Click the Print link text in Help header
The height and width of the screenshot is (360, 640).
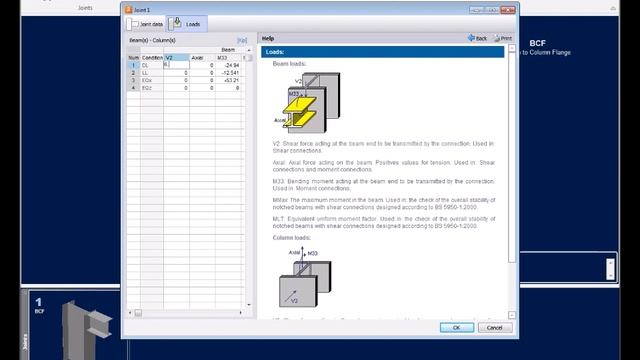tap(506, 38)
